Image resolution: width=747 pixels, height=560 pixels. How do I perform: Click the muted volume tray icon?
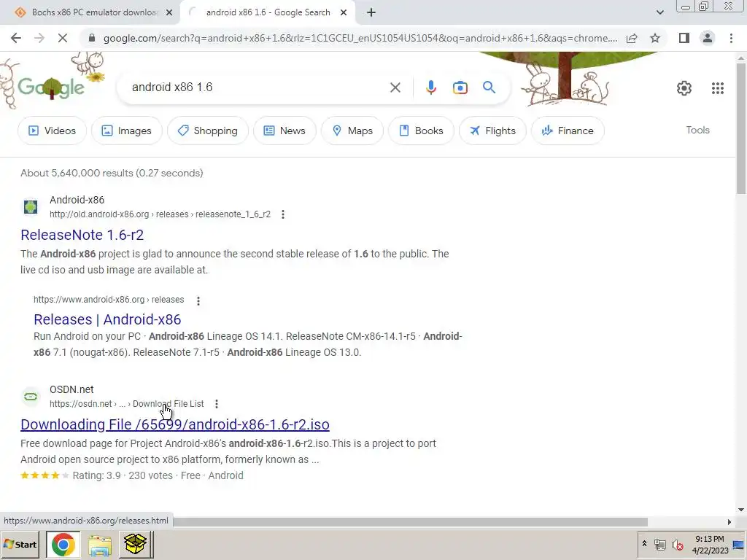(677, 544)
